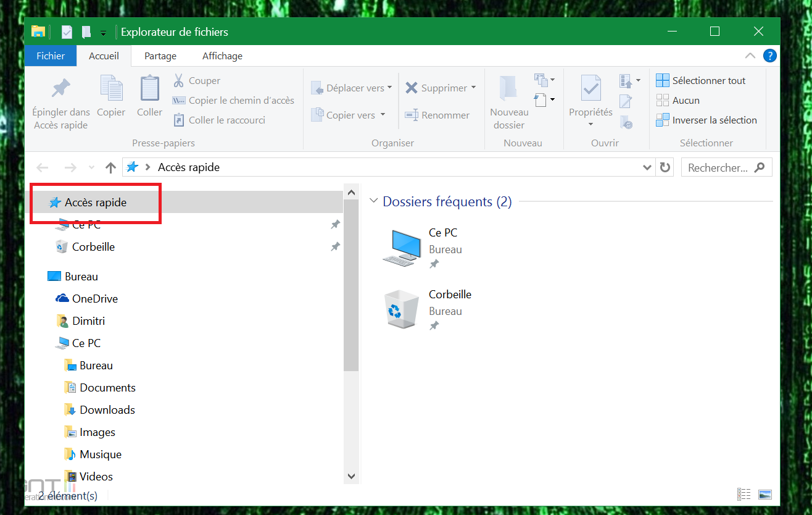Choose Copier le chemin d'accès
812x515 pixels.
233,101
